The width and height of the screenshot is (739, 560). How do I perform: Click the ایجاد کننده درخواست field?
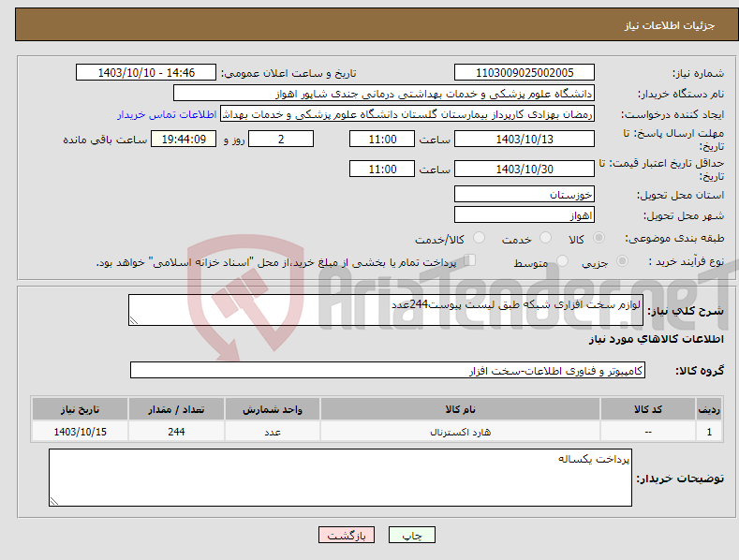click(407, 114)
